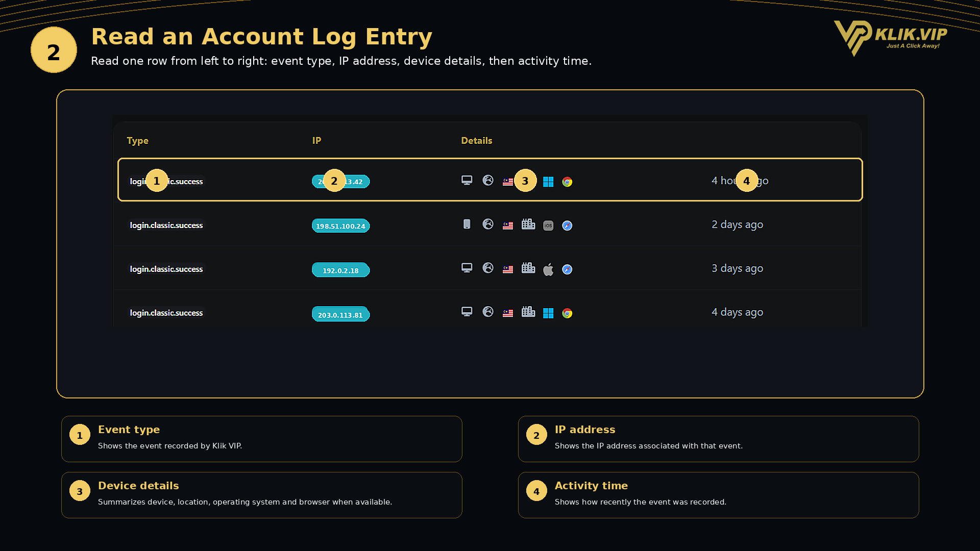Click the Details column header

pos(476,141)
